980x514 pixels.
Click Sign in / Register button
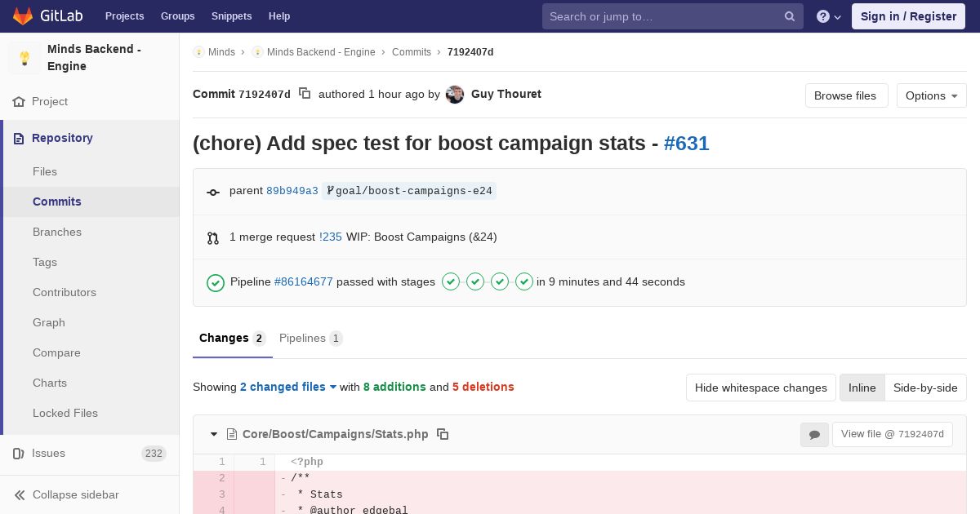point(908,16)
